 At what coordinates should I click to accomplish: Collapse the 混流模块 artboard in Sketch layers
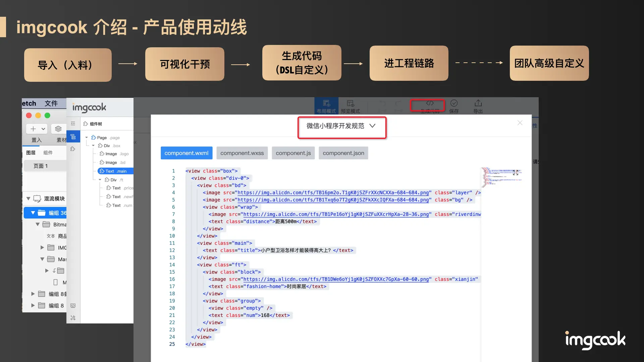coord(29,199)
